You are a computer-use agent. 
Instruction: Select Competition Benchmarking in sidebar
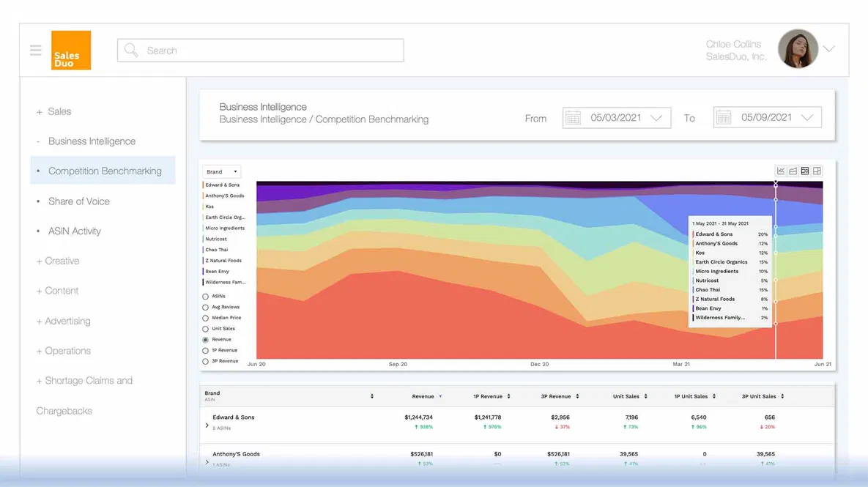pyautogui.click(x=103, y=171)
